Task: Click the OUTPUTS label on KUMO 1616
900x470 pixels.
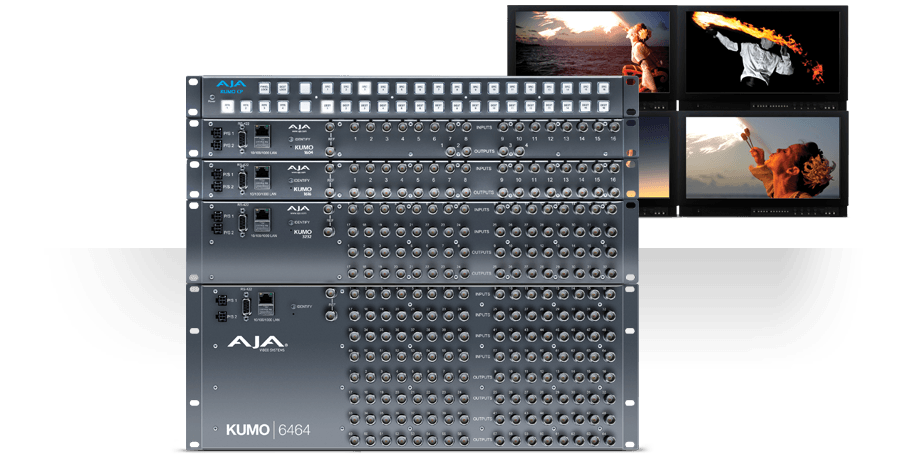Action: [x=483, y=192]
